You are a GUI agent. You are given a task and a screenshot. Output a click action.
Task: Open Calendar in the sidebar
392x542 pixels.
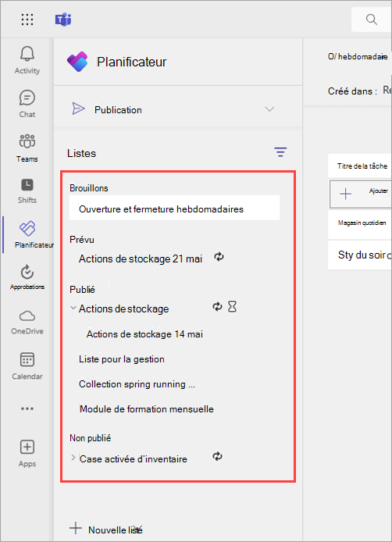click(x=27, y=366)
